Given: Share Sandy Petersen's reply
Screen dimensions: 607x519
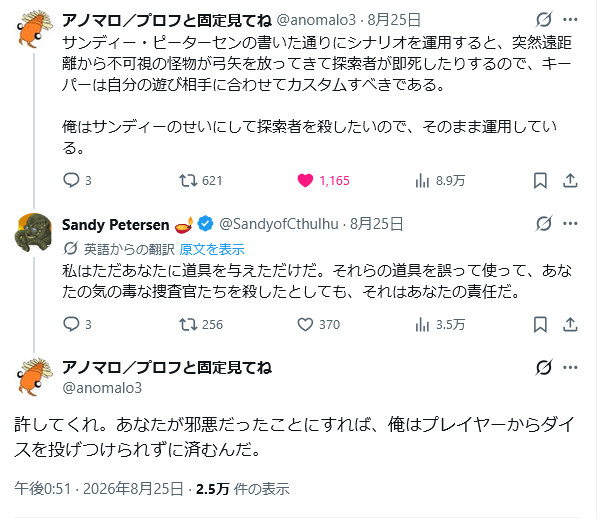Looking at the screenshot, I should pos(570,324).
